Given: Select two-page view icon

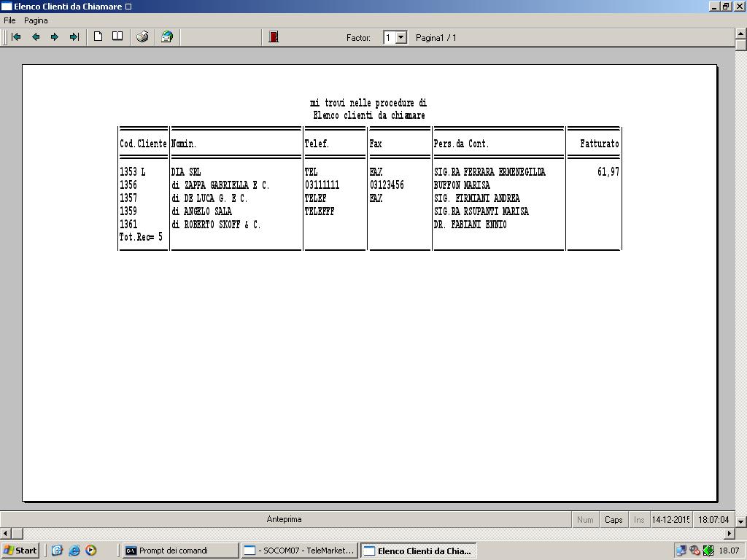Looking at the screenshot, I should (117, 37).
